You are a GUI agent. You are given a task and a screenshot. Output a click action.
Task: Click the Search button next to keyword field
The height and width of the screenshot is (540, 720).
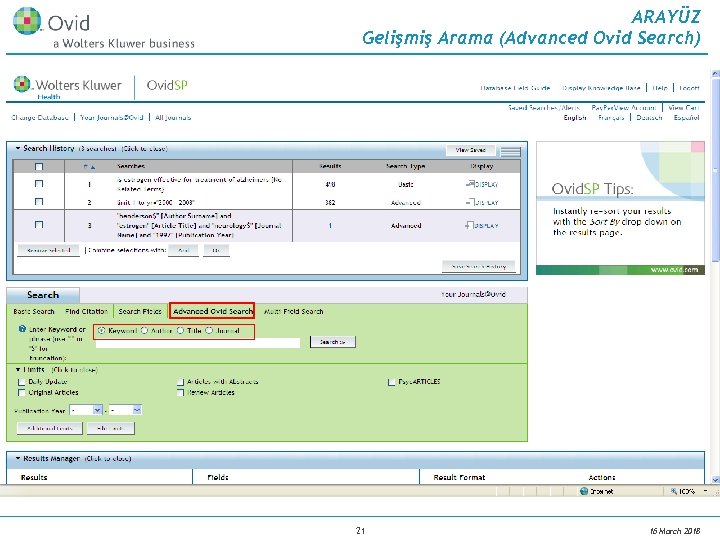click(332, 342)
